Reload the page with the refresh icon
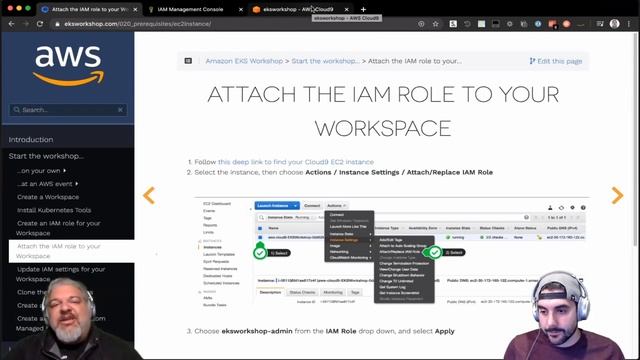 point(40,24)
